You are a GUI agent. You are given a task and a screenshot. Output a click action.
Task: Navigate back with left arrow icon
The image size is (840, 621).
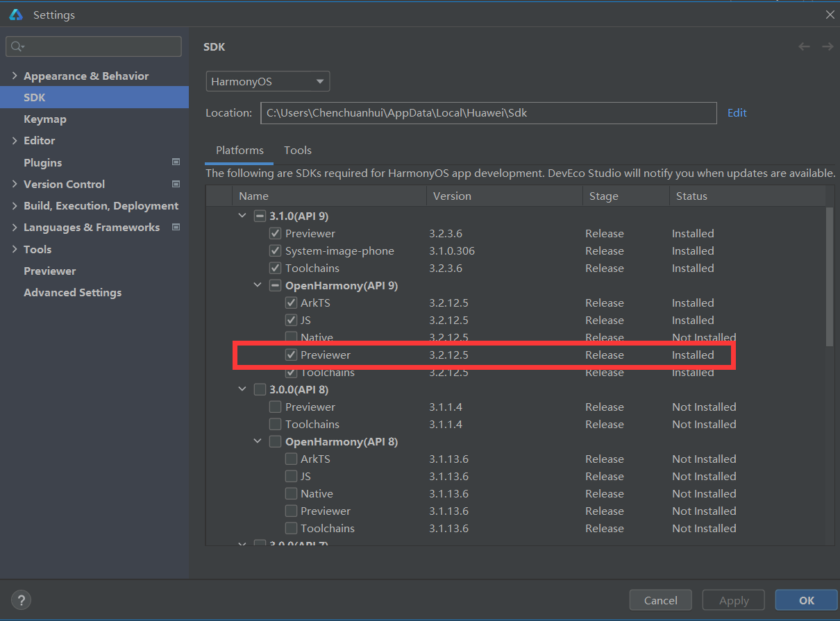coord(804,46)
